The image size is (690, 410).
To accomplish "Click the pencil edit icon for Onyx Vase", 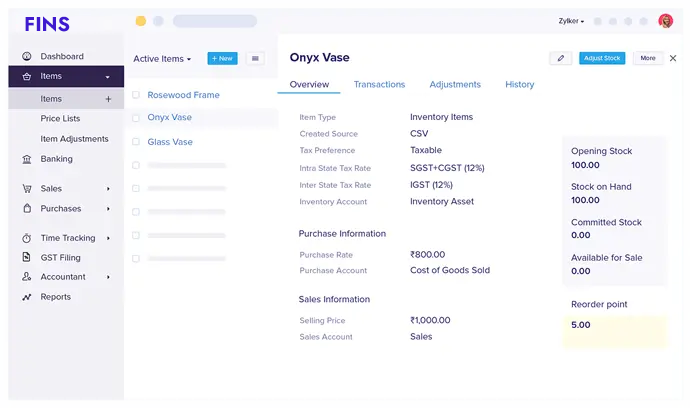I will pos(560,59).
